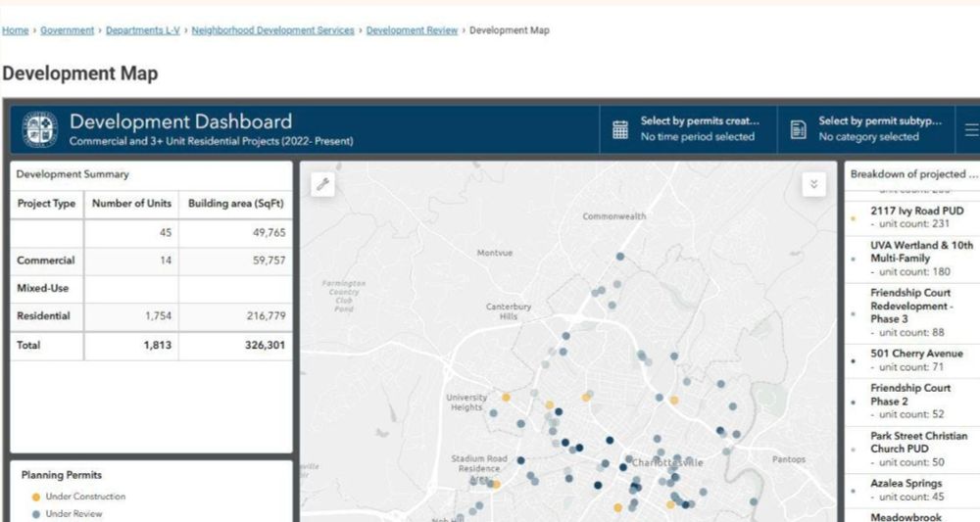Image resolution: width=980 pixels, height=522 pixels.
Task: Click the Total units value 1,813
Action: tap(157, 345)
